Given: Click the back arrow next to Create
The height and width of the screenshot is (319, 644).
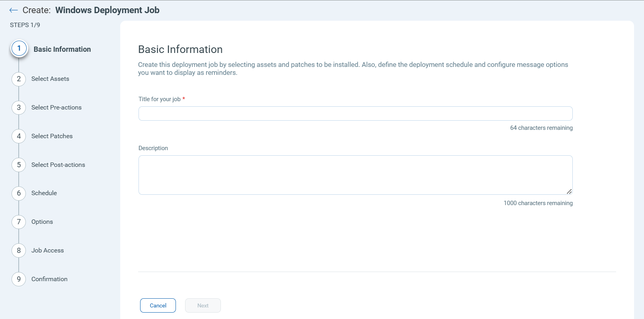Looking at the screenshot, I should pos(14,10).
